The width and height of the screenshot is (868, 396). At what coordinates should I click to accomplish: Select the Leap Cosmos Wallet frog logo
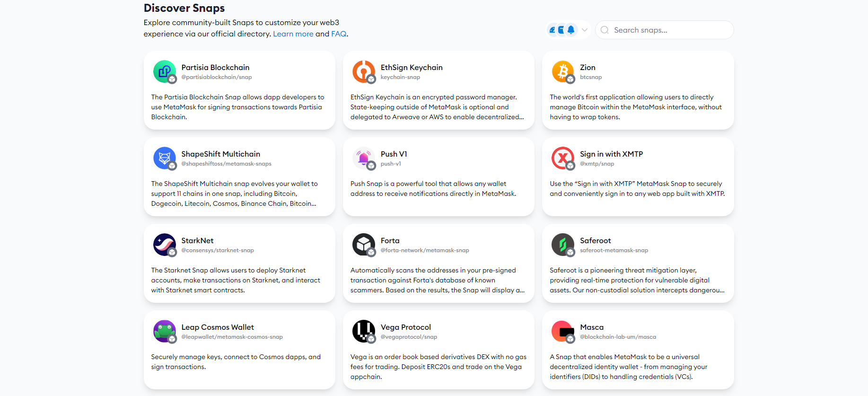(165, 331)
